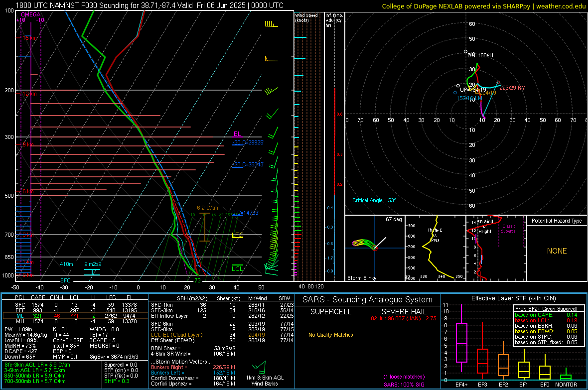This screenshot has height=390, width=588.
Task: Click the red 'Bunkers Right =' line
Action: point(193,367)
